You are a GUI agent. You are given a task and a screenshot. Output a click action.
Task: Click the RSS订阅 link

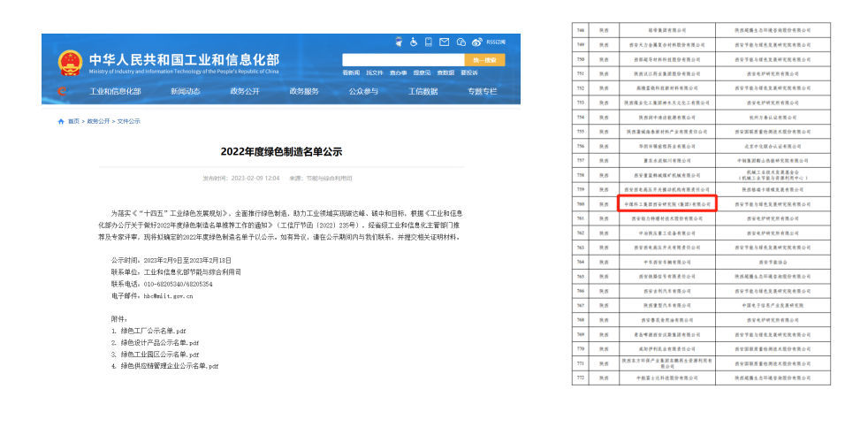[x=498, y=42]
